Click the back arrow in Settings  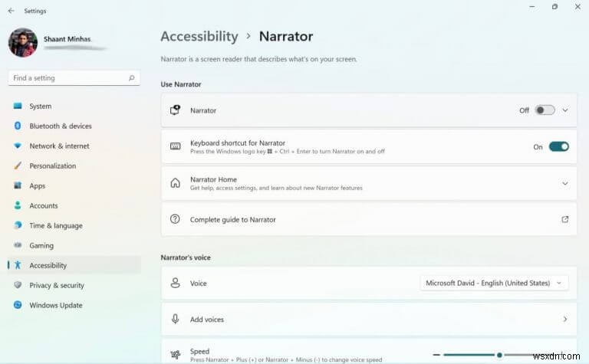coord(11,11)
